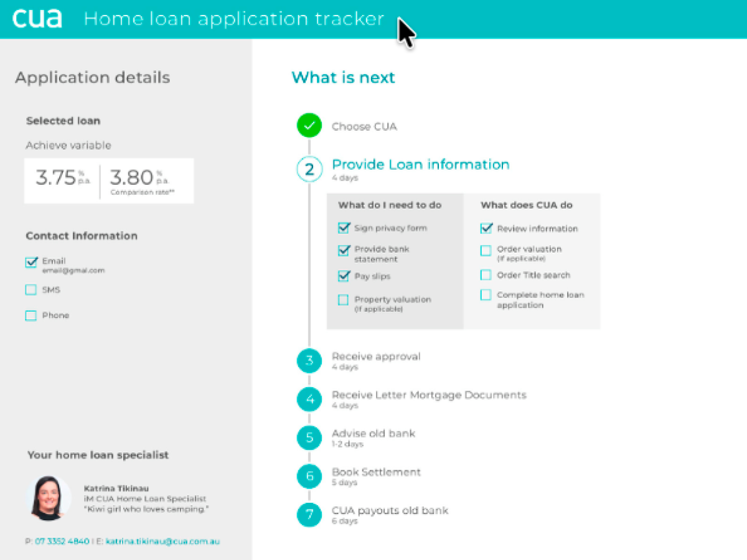Enable the SMS contact checkbox
Image resolution: width=747 pixels, height=560 pixels.
click(x=31, y=290)
